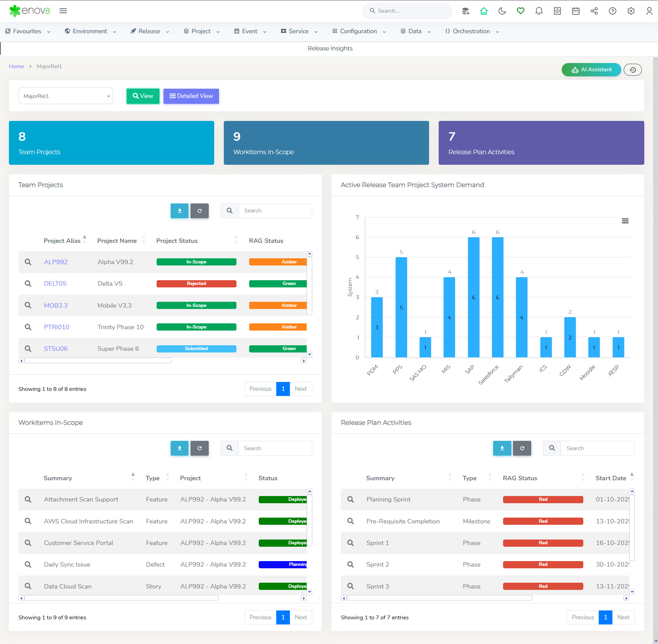This screenshot has width=658, height=644.
Task: Click Team Projects horizontal scrollbar
Action: click(98, 360)
